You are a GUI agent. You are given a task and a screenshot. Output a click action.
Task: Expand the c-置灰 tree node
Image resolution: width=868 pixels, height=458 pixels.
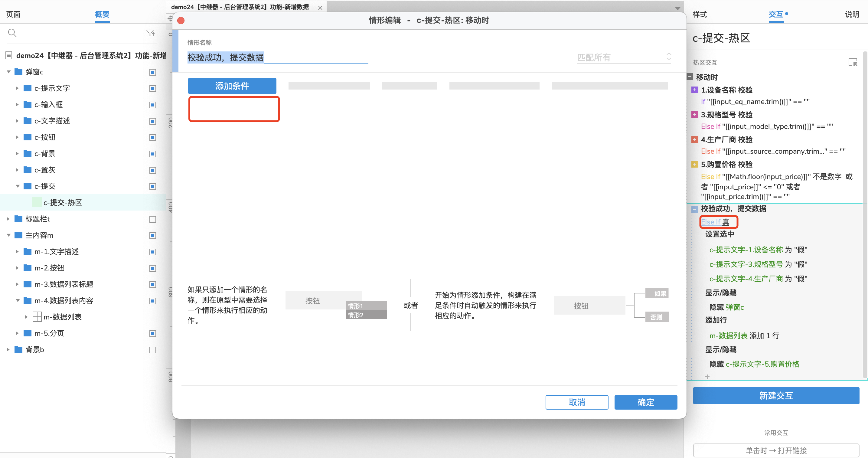[17, 170]
